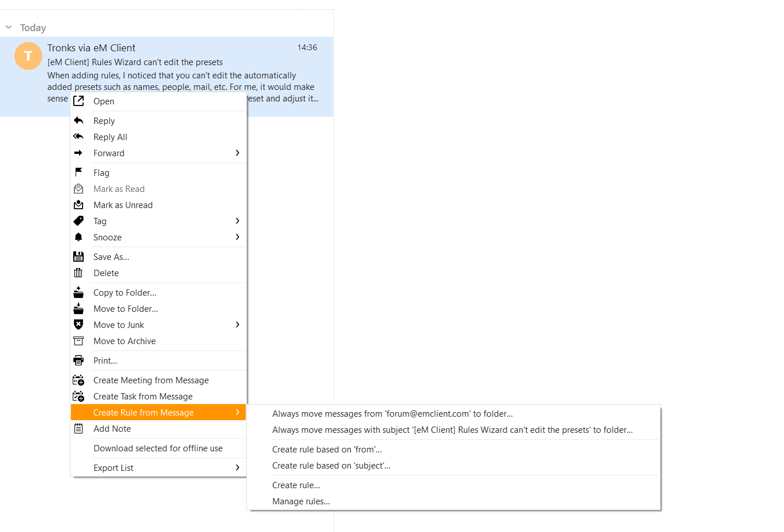Select Delete menu entry
This screenshot has width=784, height=532.
pyautogui.click(x=158, y=273)
